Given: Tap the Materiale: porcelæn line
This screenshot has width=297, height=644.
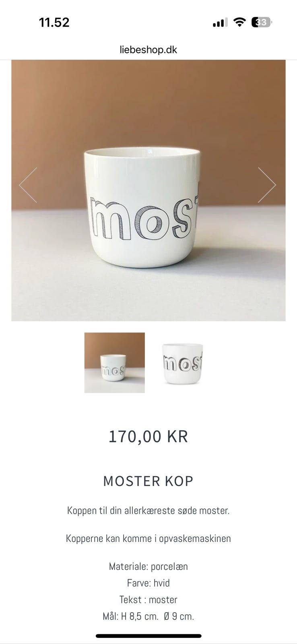Looking at the screenshot, I should pos(148,567).
